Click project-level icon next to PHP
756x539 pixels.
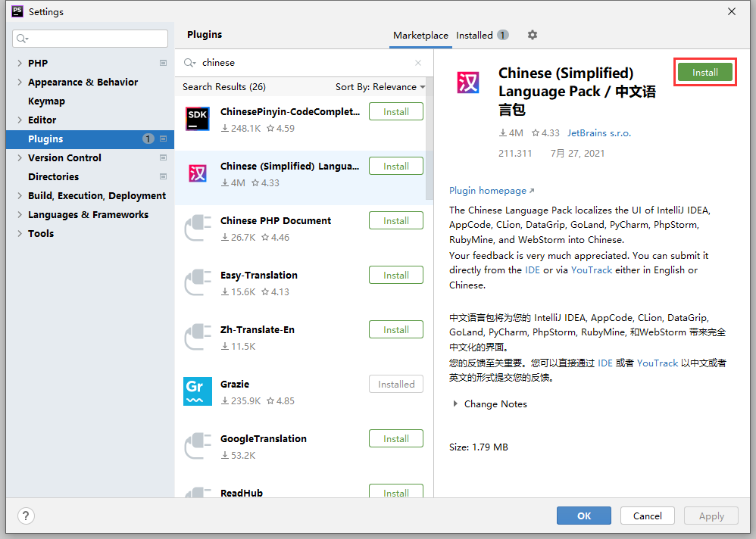coord(163,63)
